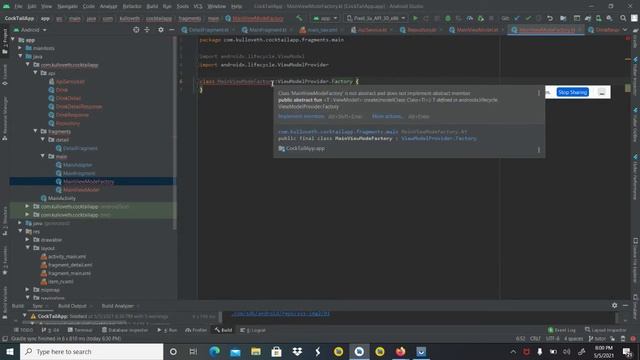This screenshot has width=640, height=360.
Task: Open the Terminal tool window
Action: (x=80, y=330)
